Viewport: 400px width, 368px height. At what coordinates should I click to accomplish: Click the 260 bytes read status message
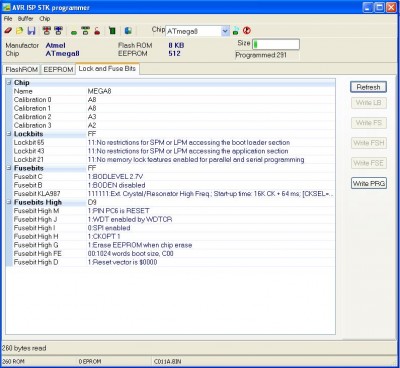coord(24,348)
